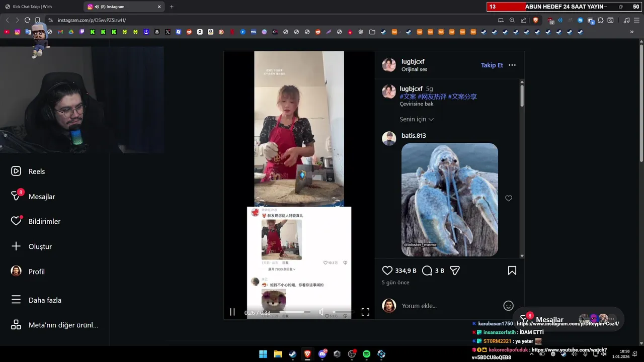This screenshot has height=362, width=644.
Task: Enter fullscreen mode for the video
Action: click(x=365, y=312)
